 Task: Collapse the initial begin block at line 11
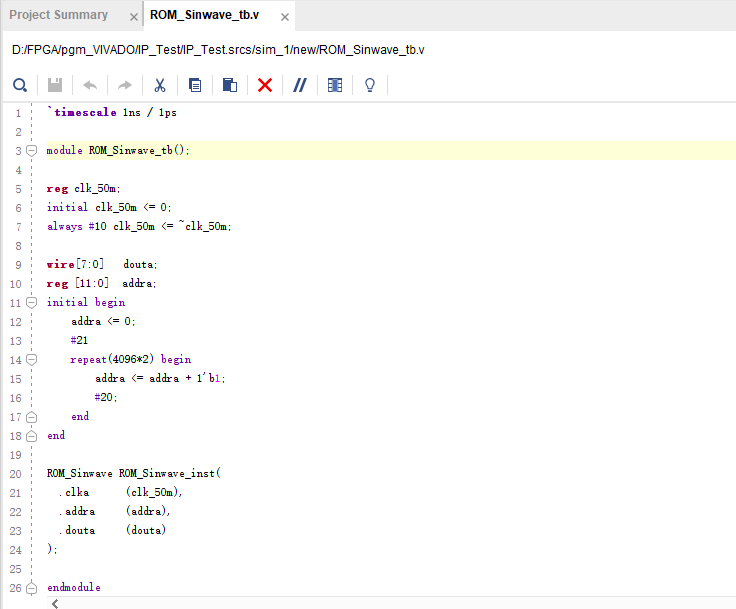coord(31,302)
